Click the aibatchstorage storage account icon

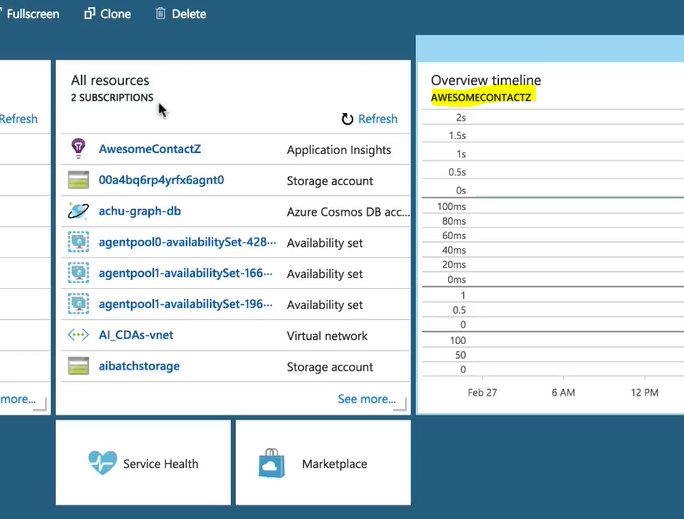pos(78,366)
